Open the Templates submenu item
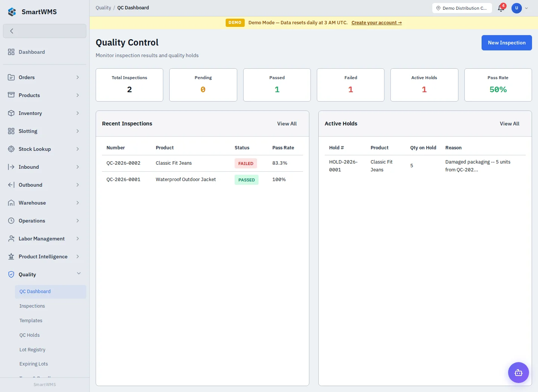 pyautogui.click(x=50, y=321)
